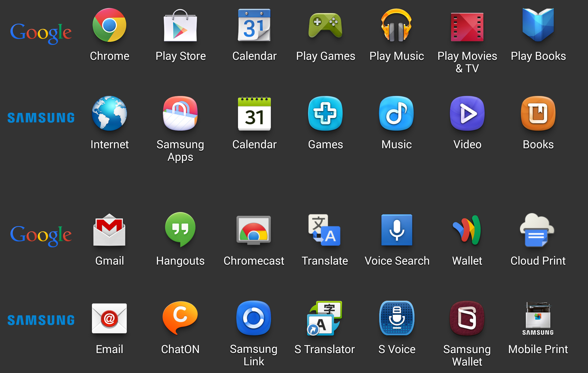Launch Samsung S Translator app
The width and height of the screenshot is (588, 373).
327,327
